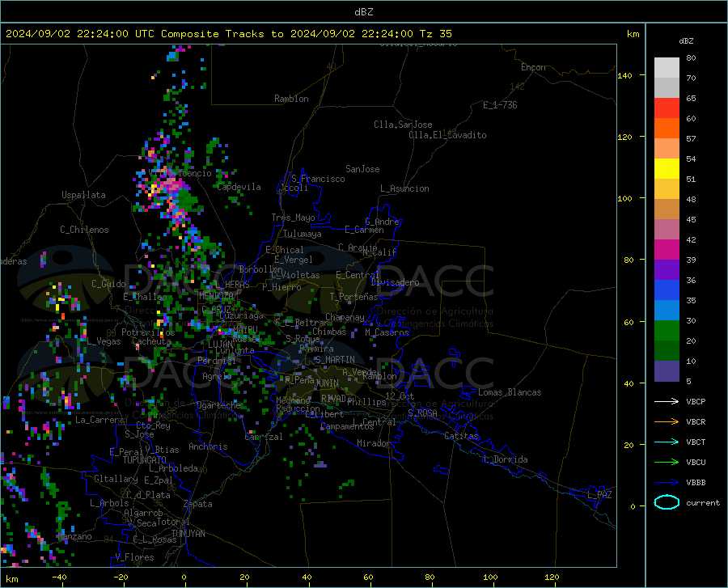
Task: Select the green 20–30 dBZ swatch
Action: [667, 331]
